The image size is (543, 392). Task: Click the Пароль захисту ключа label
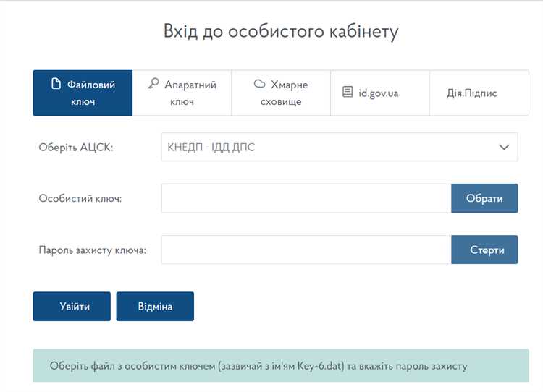click(x=93, y=250)
